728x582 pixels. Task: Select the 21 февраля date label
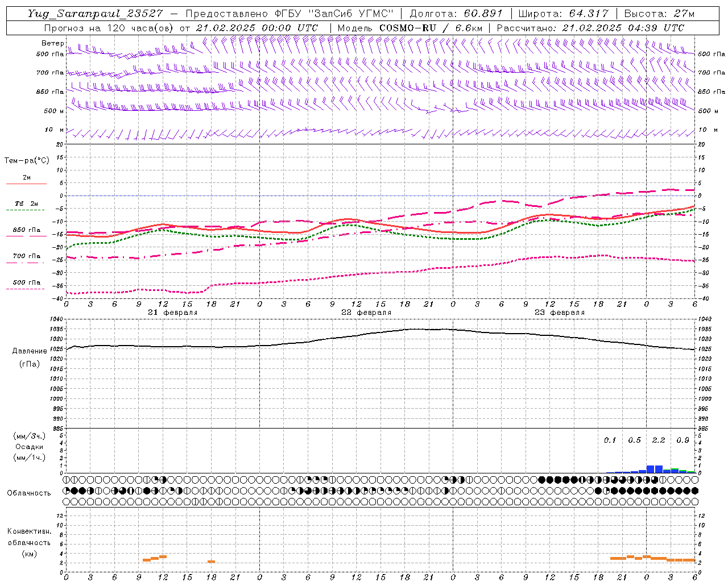tap(173, 313)
